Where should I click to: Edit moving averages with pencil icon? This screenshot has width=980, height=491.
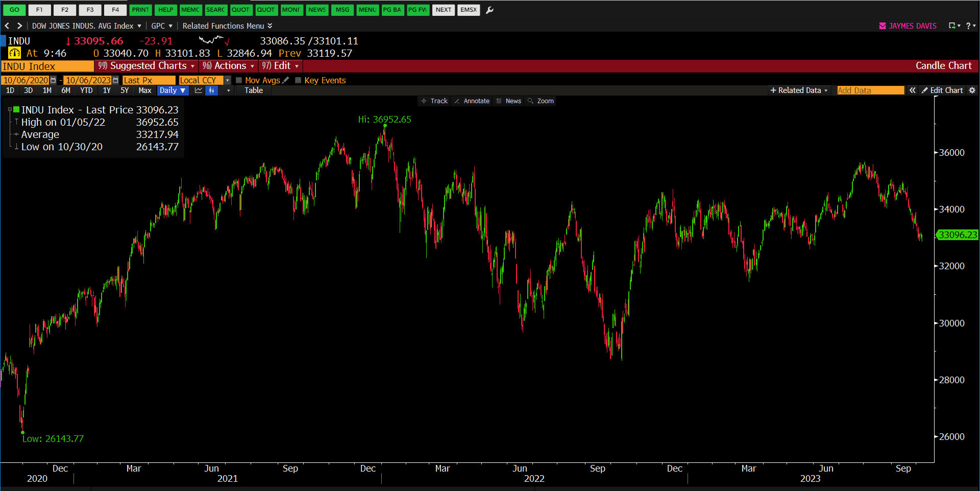(x=286, y=80)
